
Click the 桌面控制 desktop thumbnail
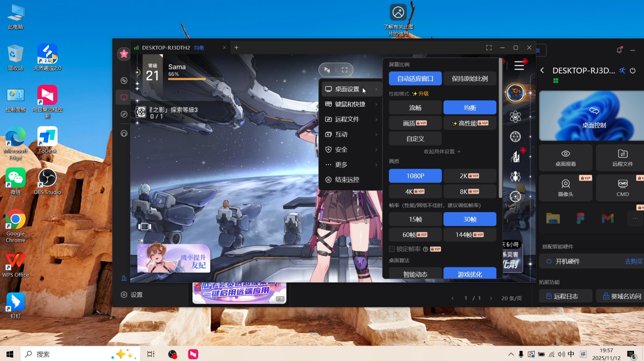594,116
